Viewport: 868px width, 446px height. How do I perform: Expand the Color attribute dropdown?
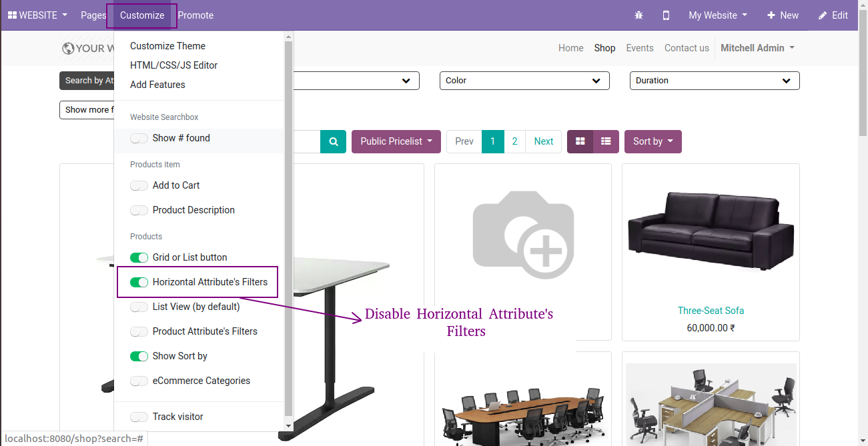pos(524,81)
